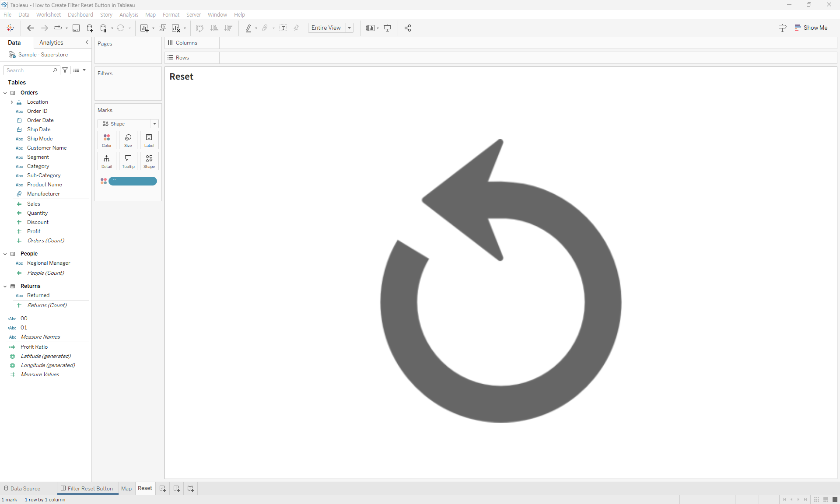Open the Analysis menu
840x504 pixels.
[x=128, y=14]
